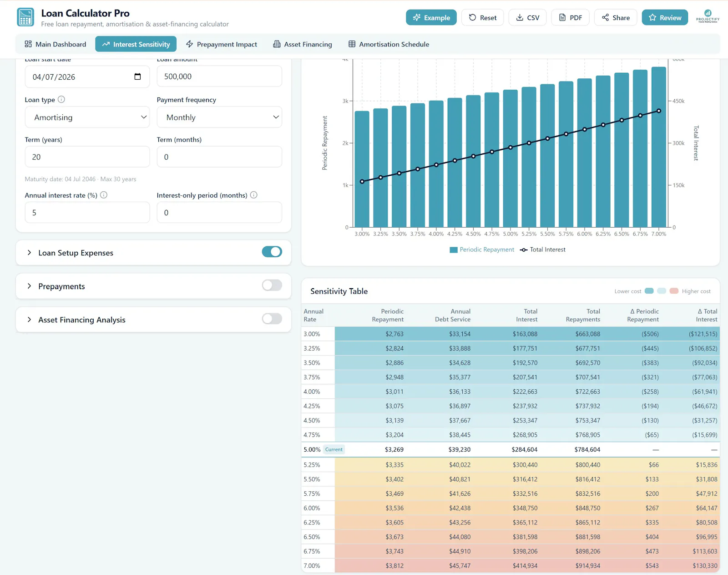
Task: Click the dark blue Lower cost swatch
Action: [649, 291]
